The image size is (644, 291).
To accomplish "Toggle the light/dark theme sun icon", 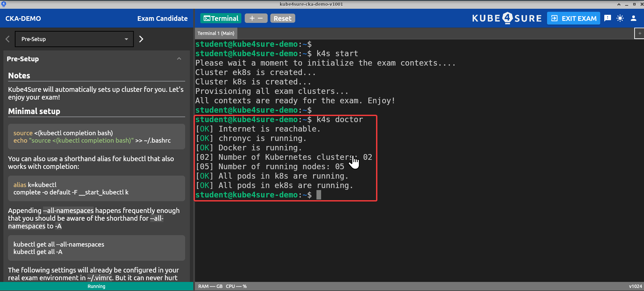I will pos(620,18).
